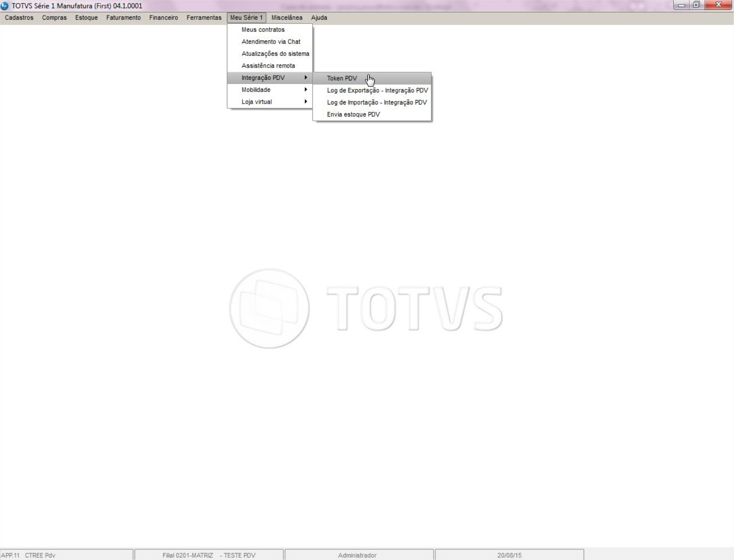Expand the Loja virtual submenu arrow
The width and height of the screenshot is (734, 560).
click(306, 102)
